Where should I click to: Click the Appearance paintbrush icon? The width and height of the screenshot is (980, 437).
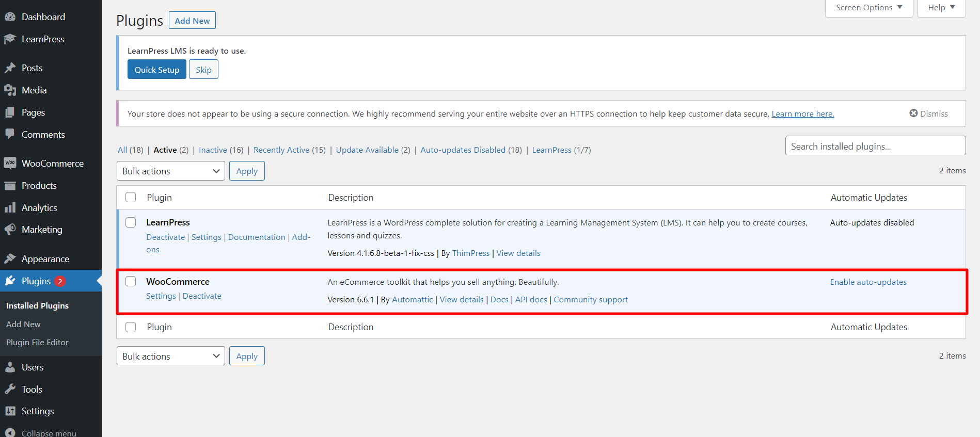tap(10, 258)
